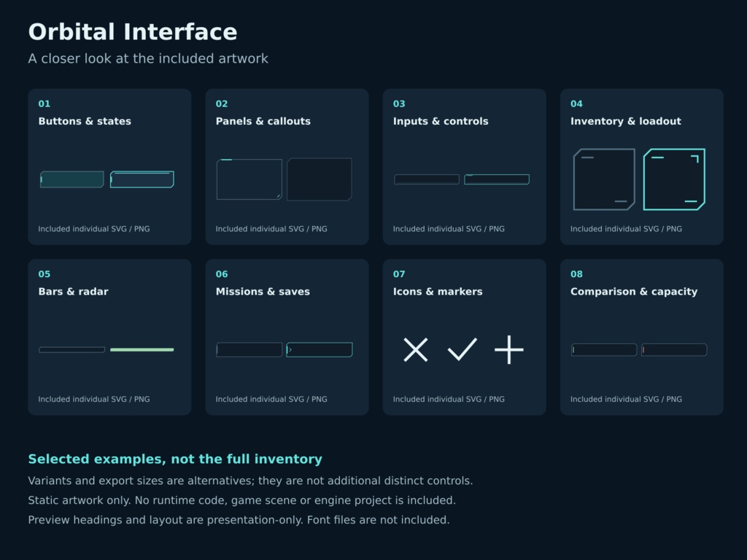Image resolution: width=747 pixels, height=560 pixels.
Task: Click the number 04 label
Action: [x=576, y=104]
